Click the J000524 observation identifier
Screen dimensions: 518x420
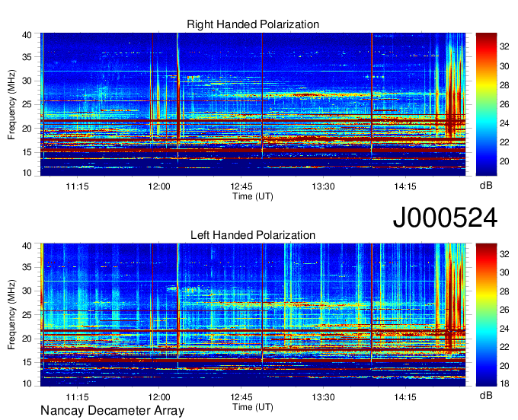tap(445, 218)
